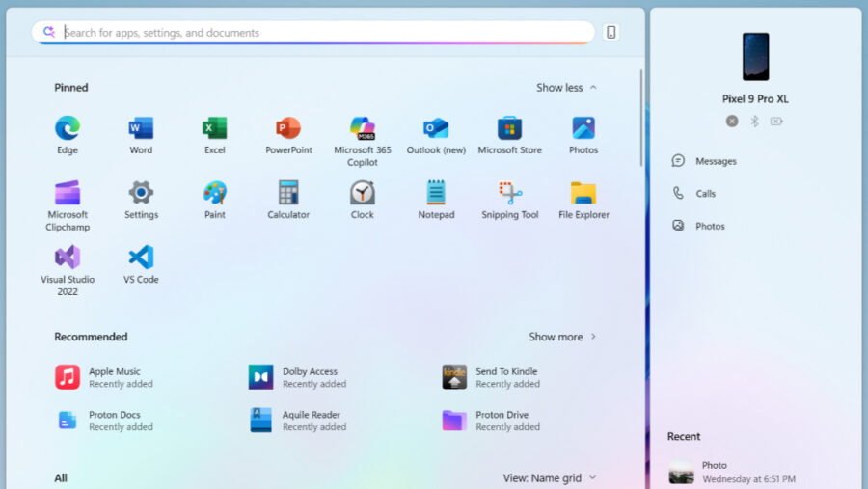868x489 pixels.
Task: Expand recommendations with Show more
Action: click(x=562, y=337)
